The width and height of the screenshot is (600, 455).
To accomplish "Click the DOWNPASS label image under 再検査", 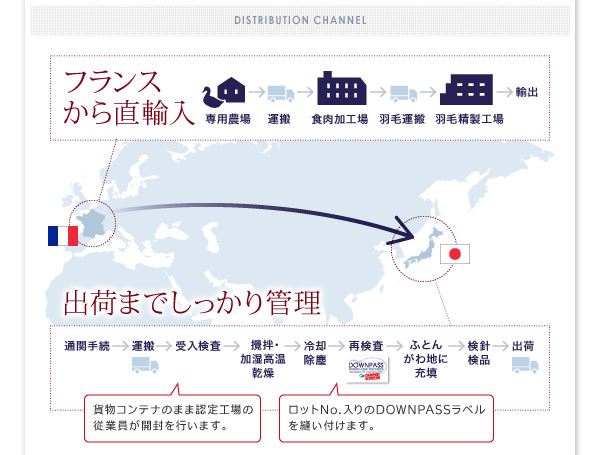I will (x=367, y=370).
